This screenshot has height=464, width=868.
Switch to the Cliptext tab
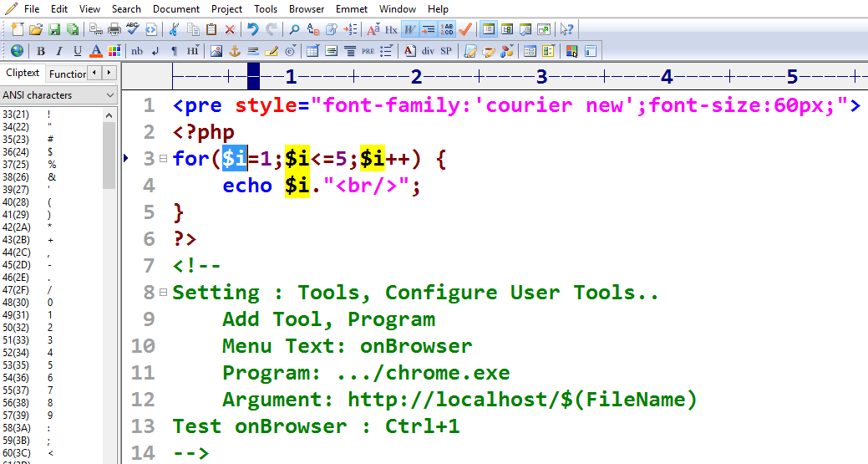pos(23,74)
